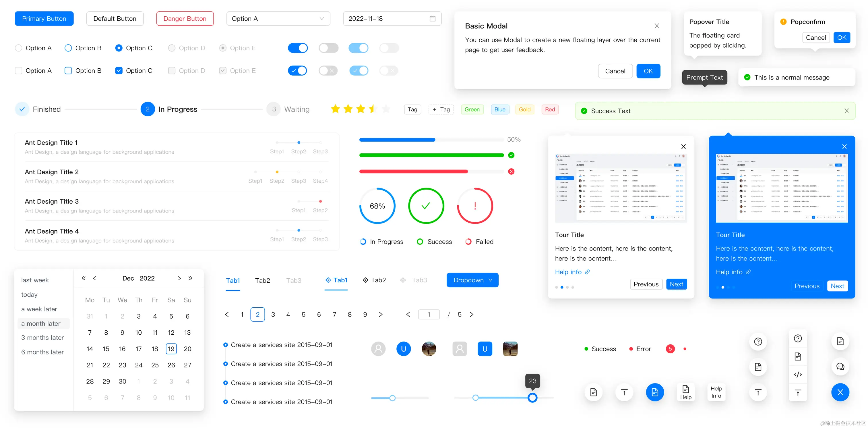This screenshot has height=428, width=868.
Task: Switch to Tab2 in navigation tabs
Action: (x=262, y=279)
